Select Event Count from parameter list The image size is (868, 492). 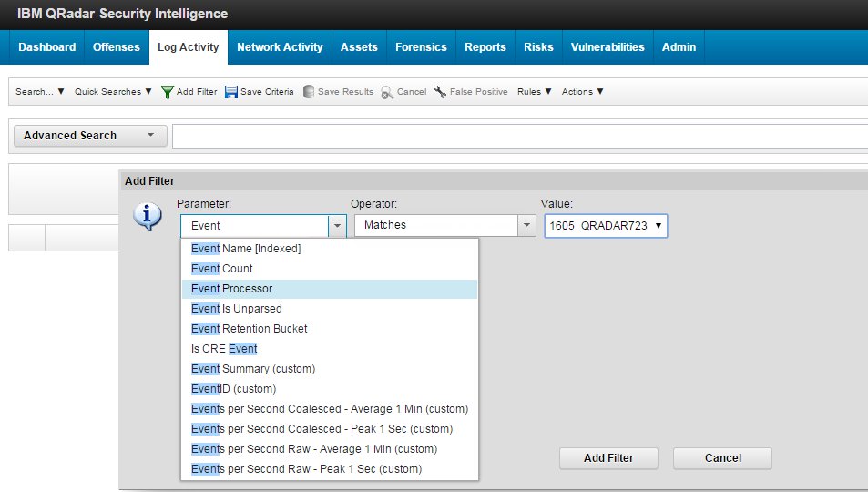330,269
